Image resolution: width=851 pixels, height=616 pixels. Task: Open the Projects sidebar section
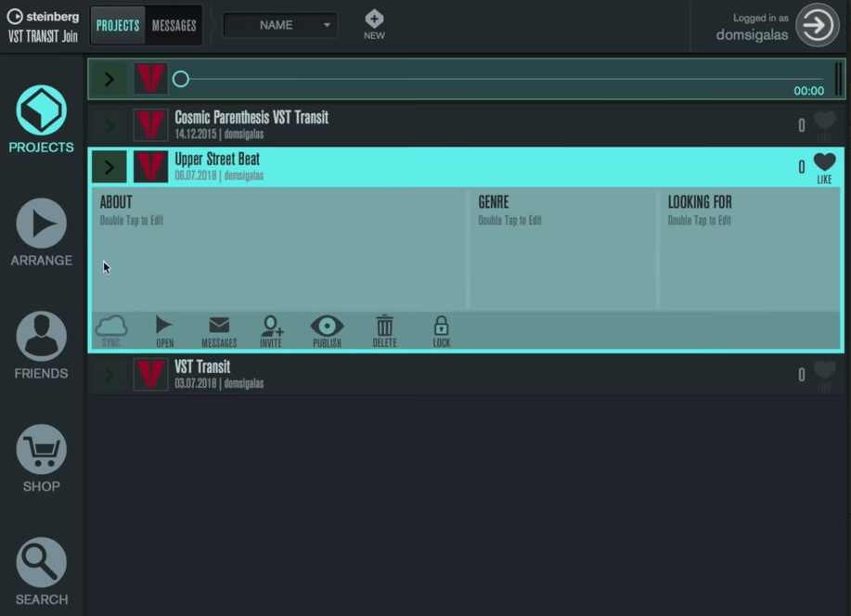coord(41,119)
